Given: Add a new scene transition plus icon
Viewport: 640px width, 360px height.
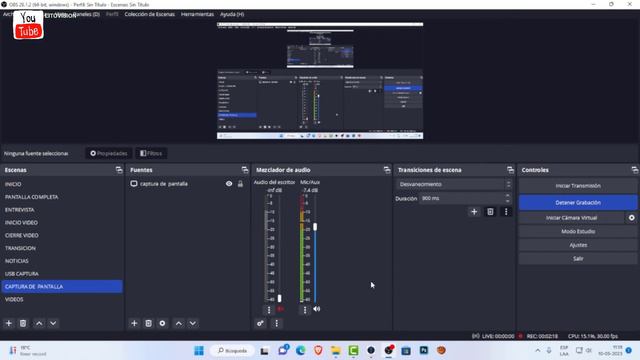Looking at the screenshot, I should pyautogui.click(x=474, y=211).
